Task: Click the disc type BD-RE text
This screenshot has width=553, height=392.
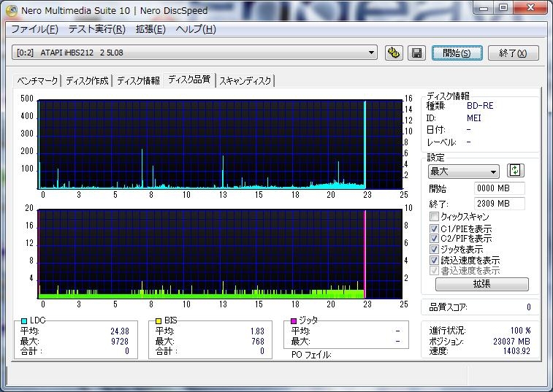Action: pos(480,105)
